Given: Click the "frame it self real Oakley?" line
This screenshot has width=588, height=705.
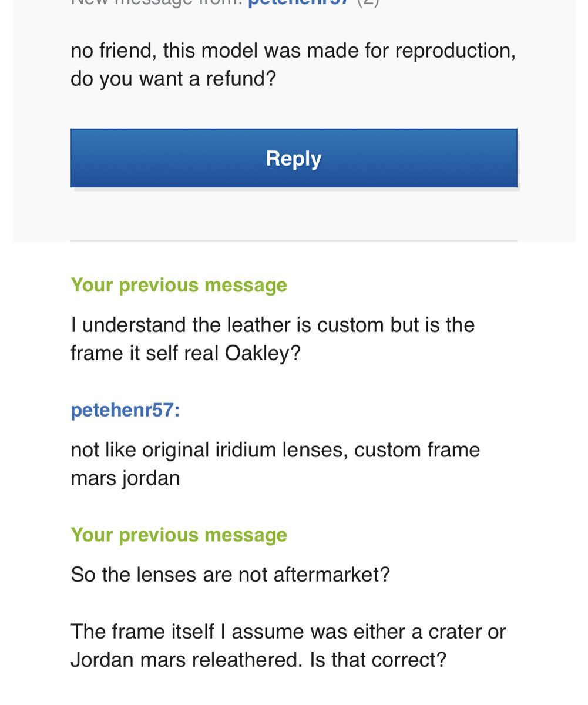Looking at the screenshot, I should point(185,352).
